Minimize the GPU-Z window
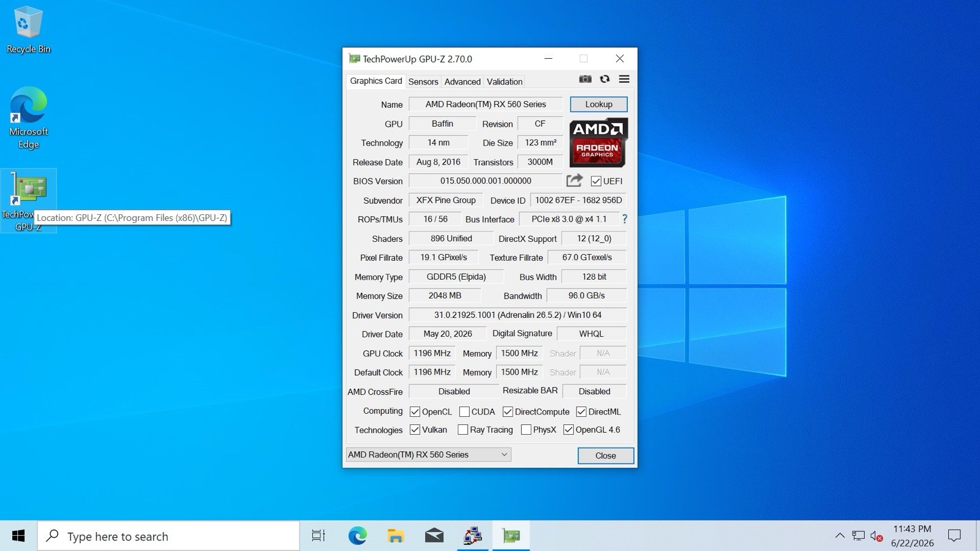This screenshot has height=551, width=980. [x=548, y=59]
